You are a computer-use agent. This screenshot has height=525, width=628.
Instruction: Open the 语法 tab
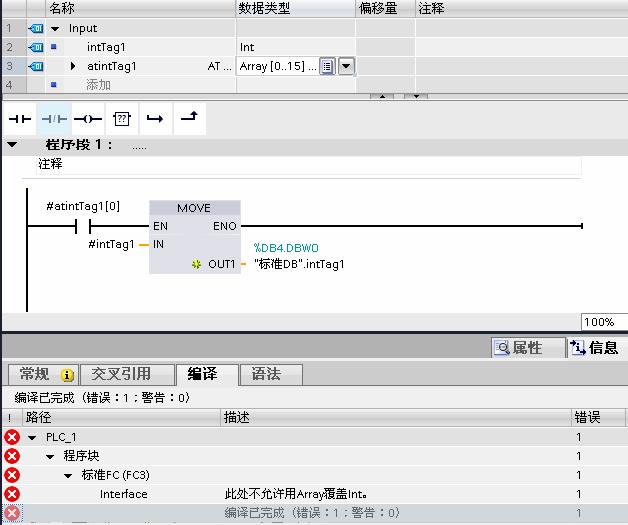[271, 374]
